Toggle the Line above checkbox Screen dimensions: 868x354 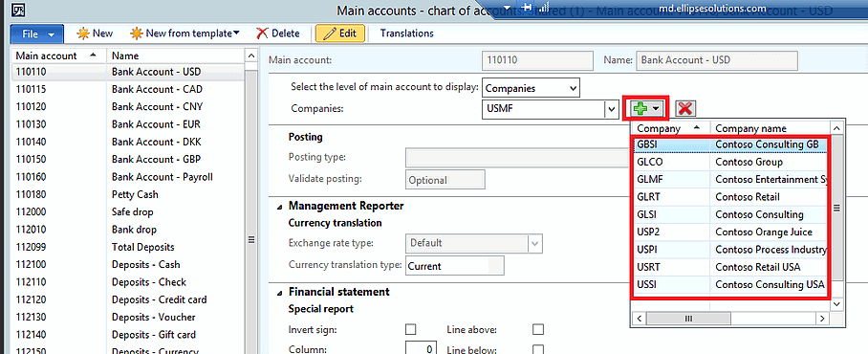pos(537,330)
